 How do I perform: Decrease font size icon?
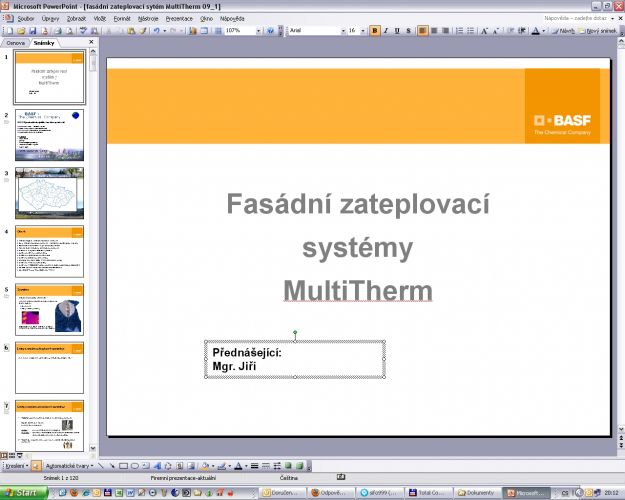click(x=496, y=31)
